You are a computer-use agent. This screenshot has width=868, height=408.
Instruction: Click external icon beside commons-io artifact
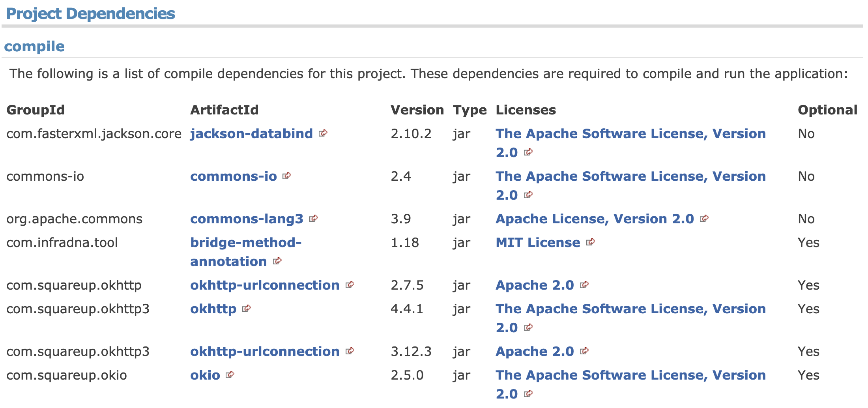tap(287, 176)
